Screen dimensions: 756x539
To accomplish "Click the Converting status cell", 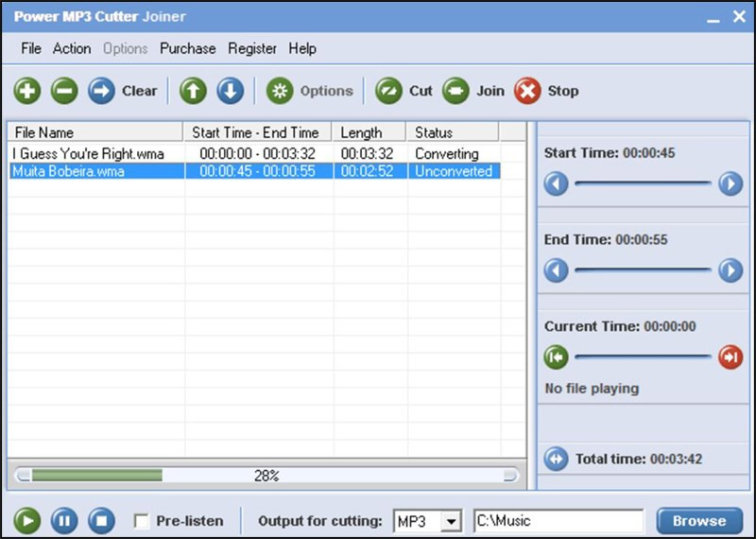I will 446,154.
